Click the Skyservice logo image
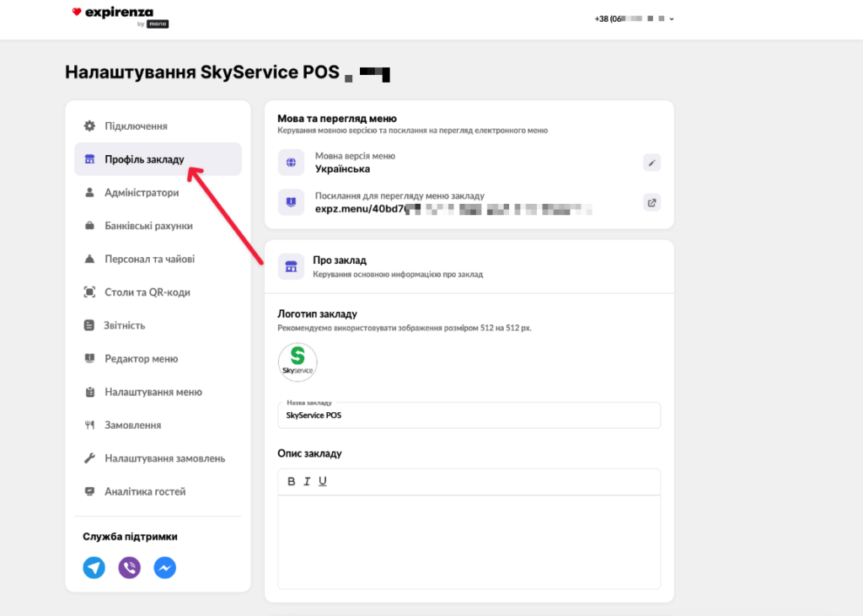This screenshot has height=616, width=863. click(297, 362)
